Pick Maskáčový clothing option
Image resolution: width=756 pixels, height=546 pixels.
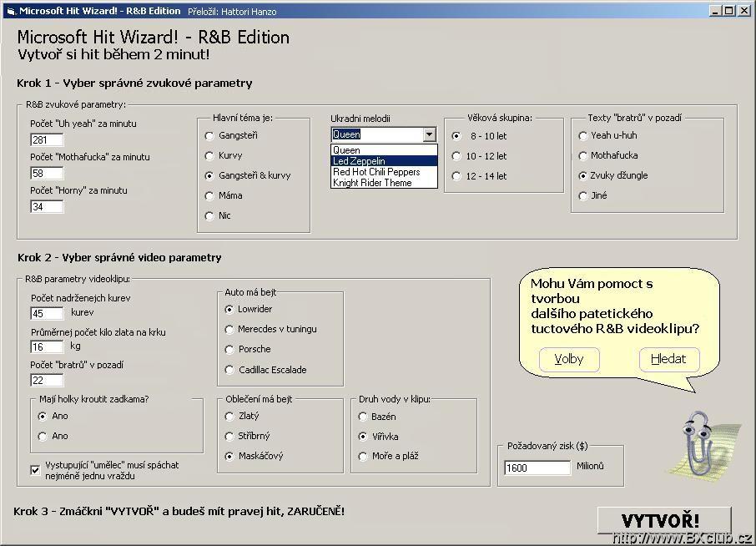pyautogui.click(x=229, y=457)
